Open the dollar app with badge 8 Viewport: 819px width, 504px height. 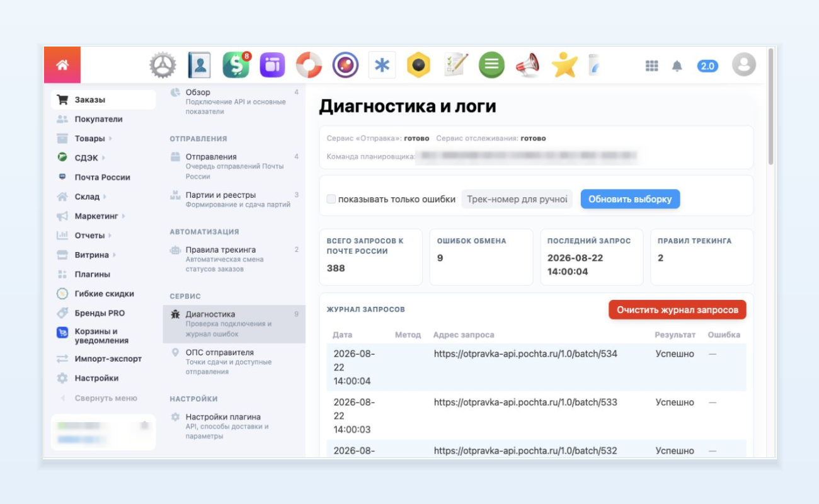236,65
